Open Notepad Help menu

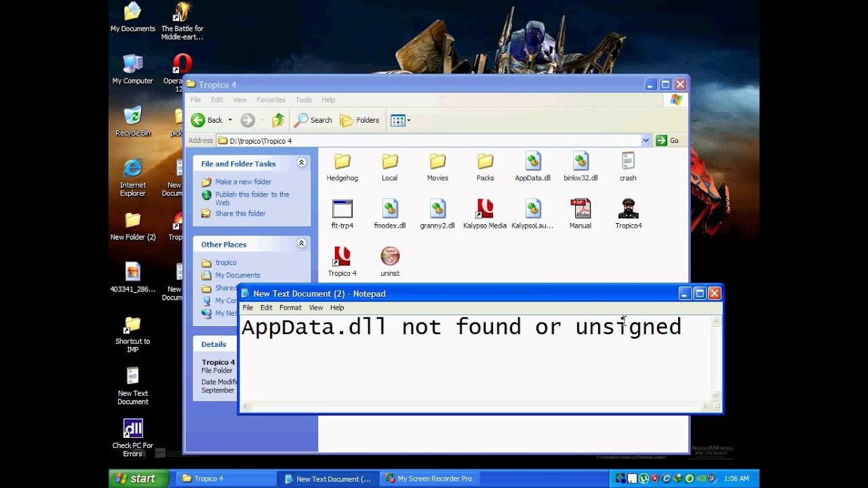pos(337,308)
